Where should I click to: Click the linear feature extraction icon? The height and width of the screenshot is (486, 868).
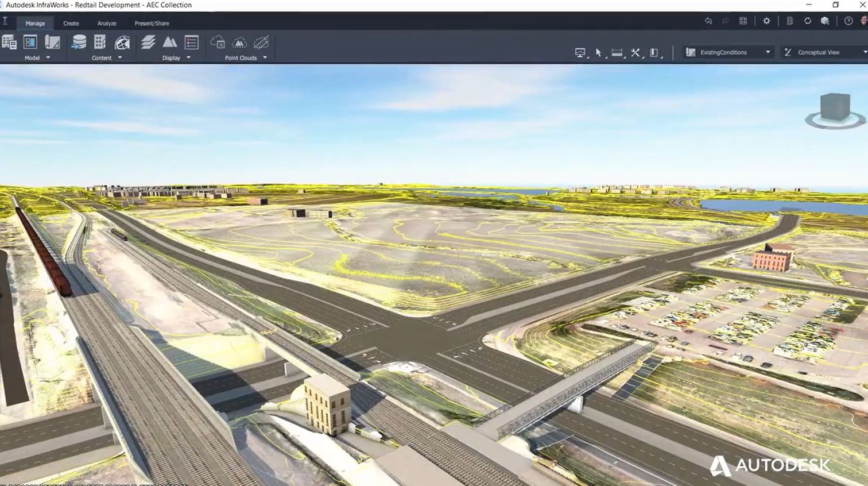pos(262,41)
